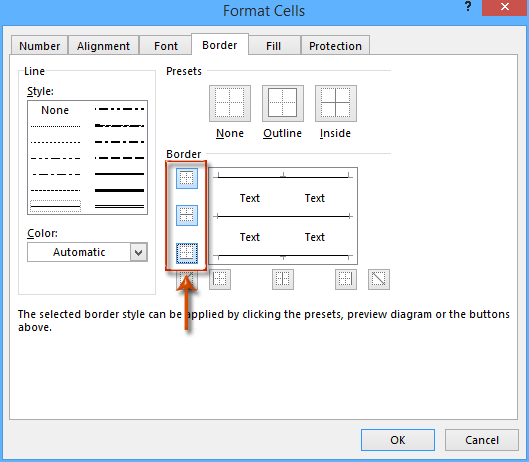529x462 pixels.
Task: Click the Cancel button
Action: (482, 440)
